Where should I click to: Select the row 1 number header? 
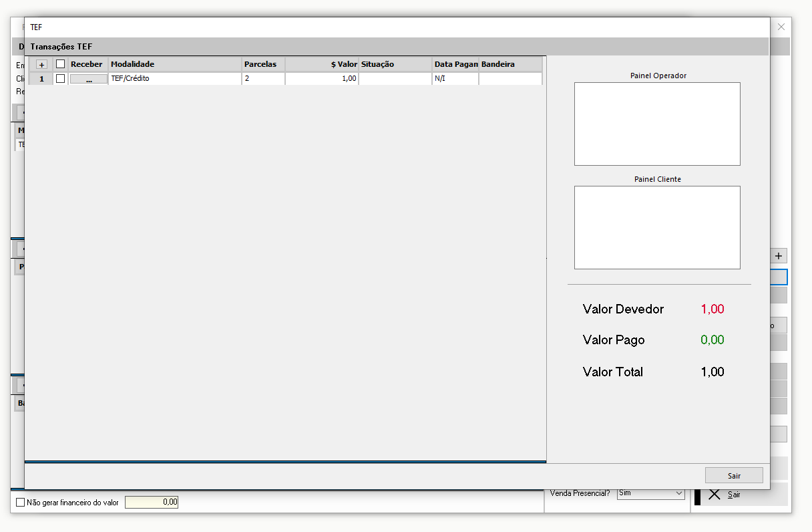coord(41,79)
